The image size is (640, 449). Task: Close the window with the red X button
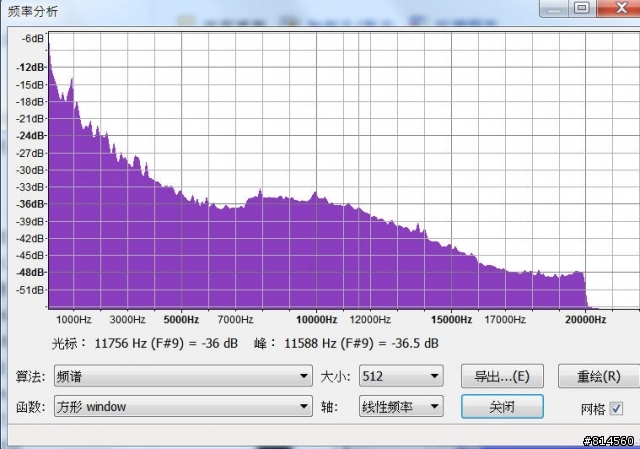(619, 7)
